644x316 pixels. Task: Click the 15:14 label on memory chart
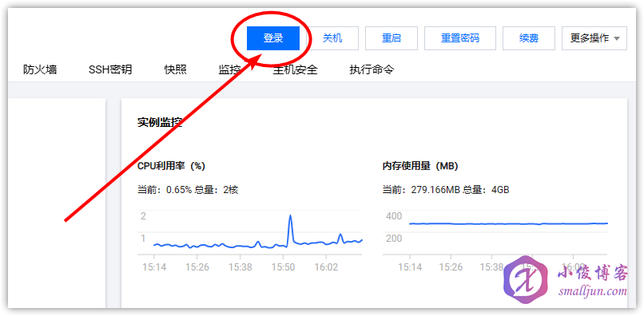point(410,267)
